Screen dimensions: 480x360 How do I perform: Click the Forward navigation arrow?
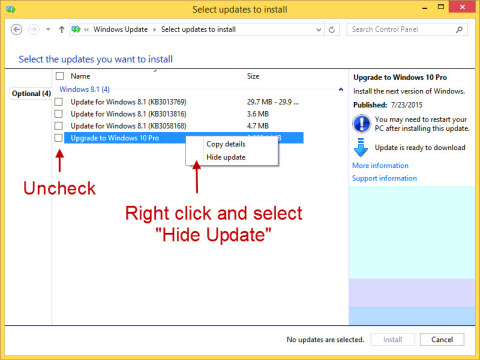pyautogui.click(x=33, y=30)
